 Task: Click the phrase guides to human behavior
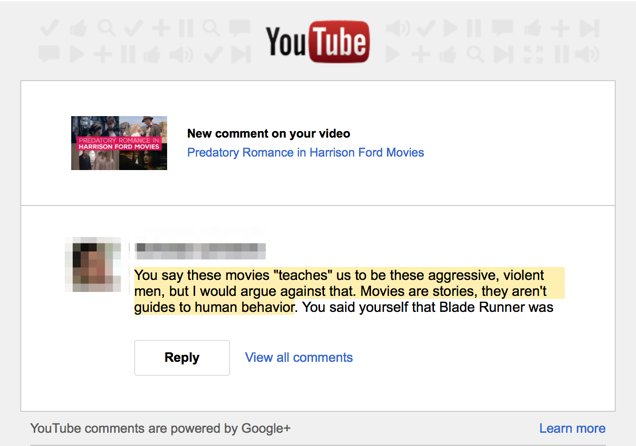214,307
